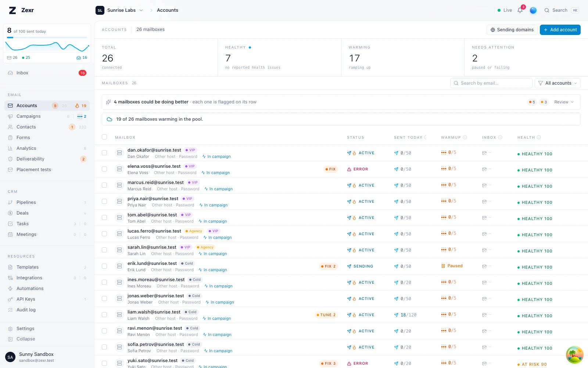Click the filter funnel icon on All accounts
The width and height of the screenshot is (588, 368).
541,83
